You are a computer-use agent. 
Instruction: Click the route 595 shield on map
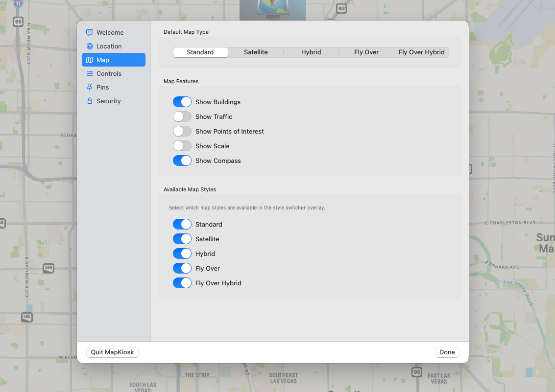27,317
